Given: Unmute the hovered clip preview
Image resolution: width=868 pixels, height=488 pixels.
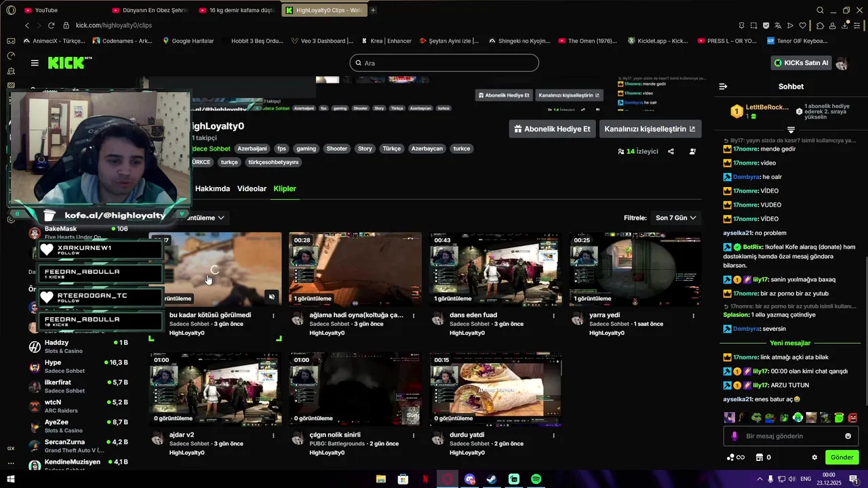Looking at the screenshot, I should click(x=271, y=297).
